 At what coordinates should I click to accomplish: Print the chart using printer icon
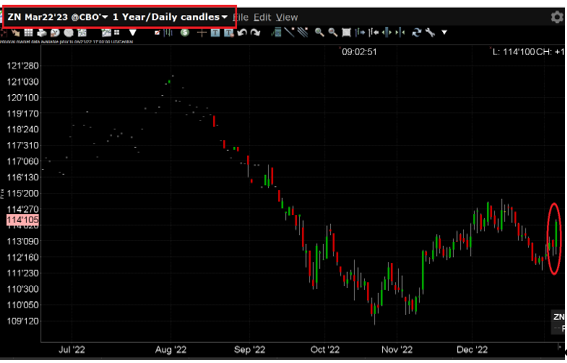[42, 33]
